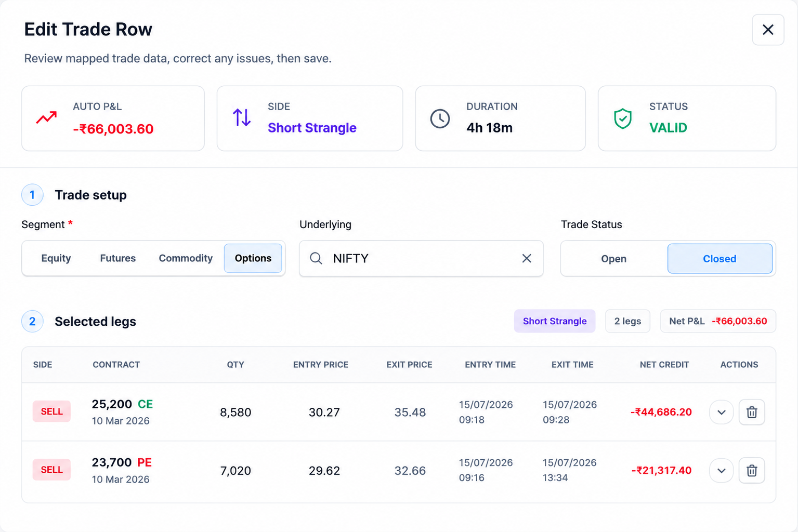Image resolution: width=798 pixels, height=532 pixels.
Task: Click the Duration clock icon
Action: click(440, 118)
